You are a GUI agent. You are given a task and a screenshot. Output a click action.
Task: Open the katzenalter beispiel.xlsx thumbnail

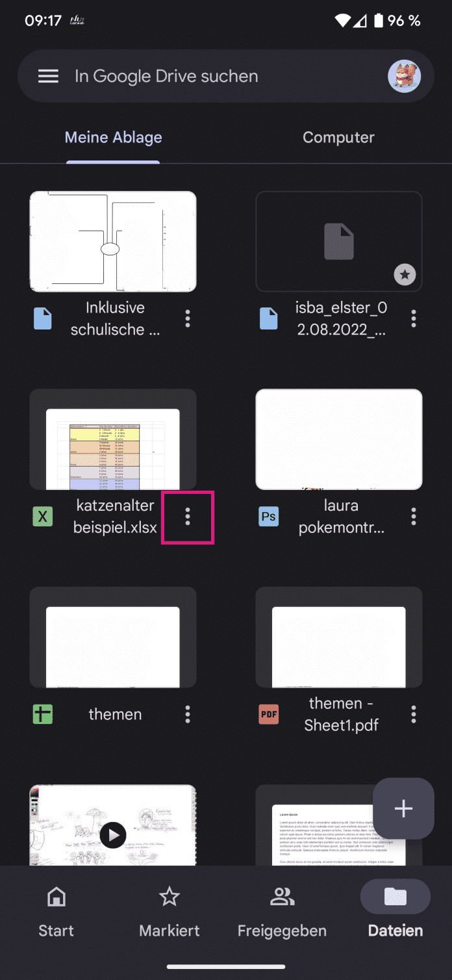coord(113,440)
